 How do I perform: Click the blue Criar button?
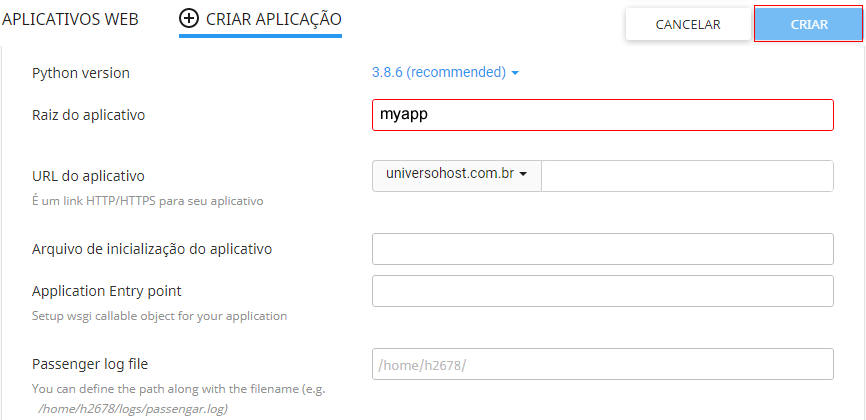[809, 24]
